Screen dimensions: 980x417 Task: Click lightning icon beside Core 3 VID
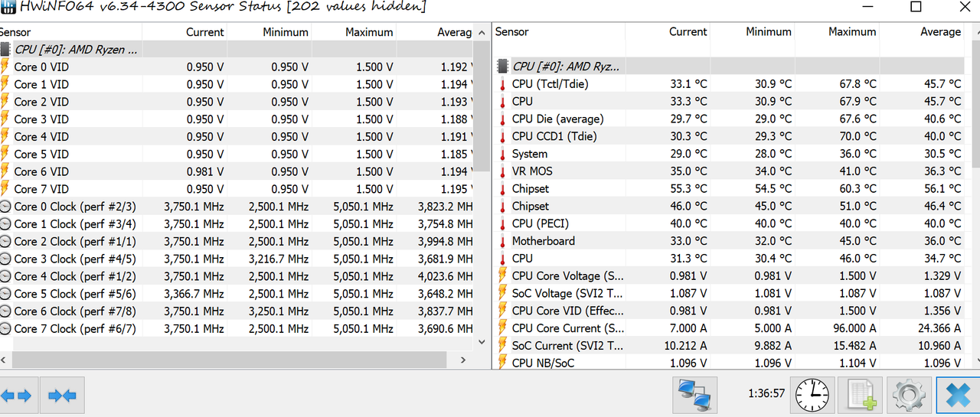(5, 119)
